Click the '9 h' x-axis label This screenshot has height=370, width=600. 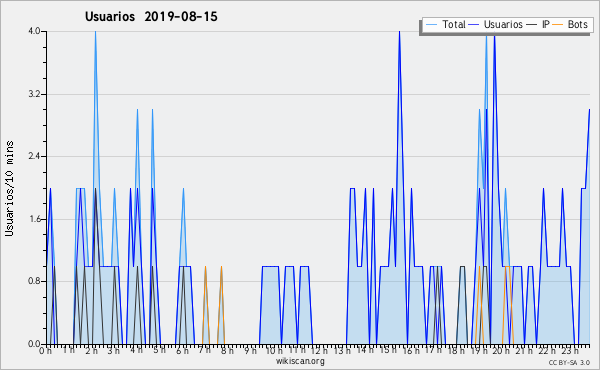coord(251,350)
